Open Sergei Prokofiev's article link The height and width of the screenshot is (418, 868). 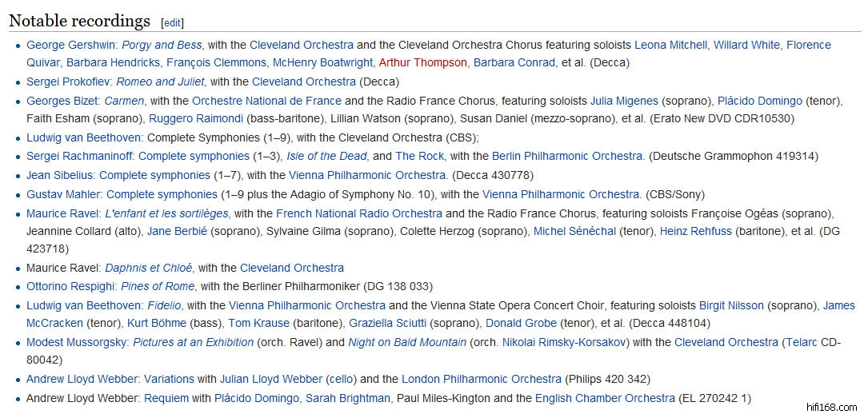pyautogui.click(x=70, y=82)
